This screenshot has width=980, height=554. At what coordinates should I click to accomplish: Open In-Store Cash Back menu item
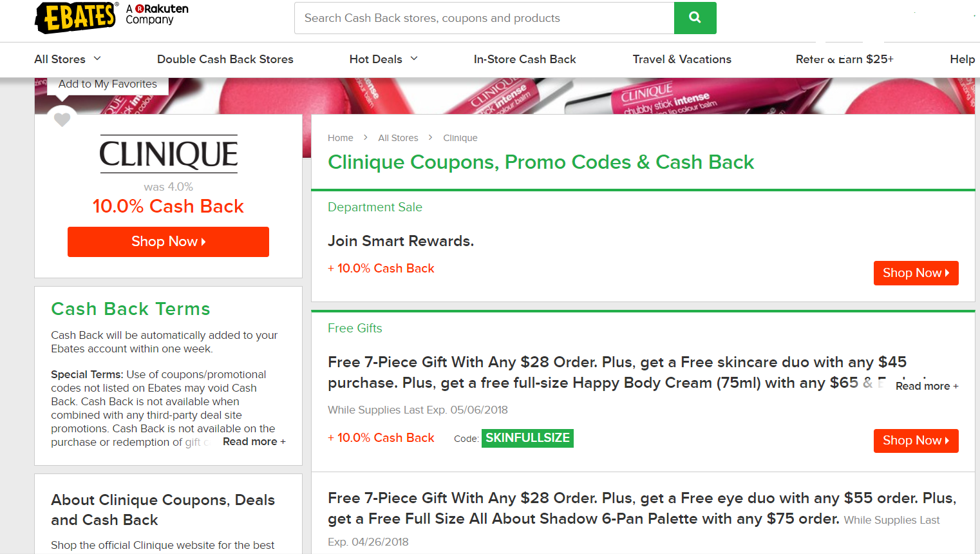click(x=524, y=59)
